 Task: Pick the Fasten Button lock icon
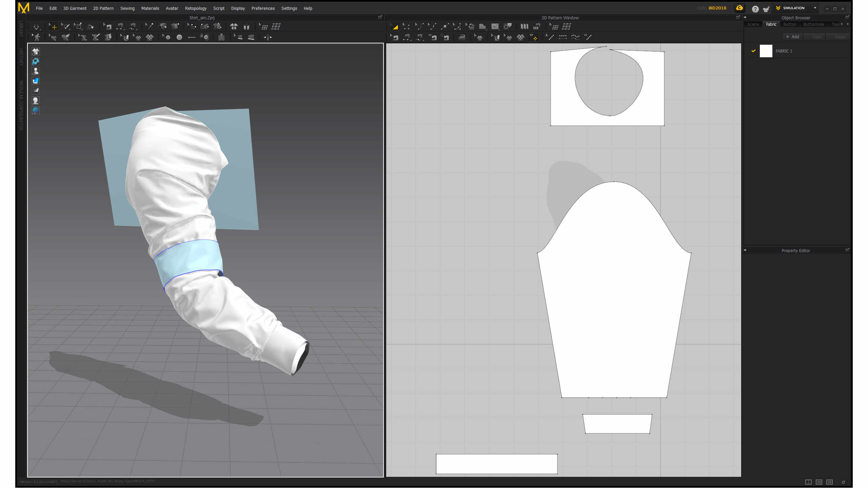pos(204,37)
